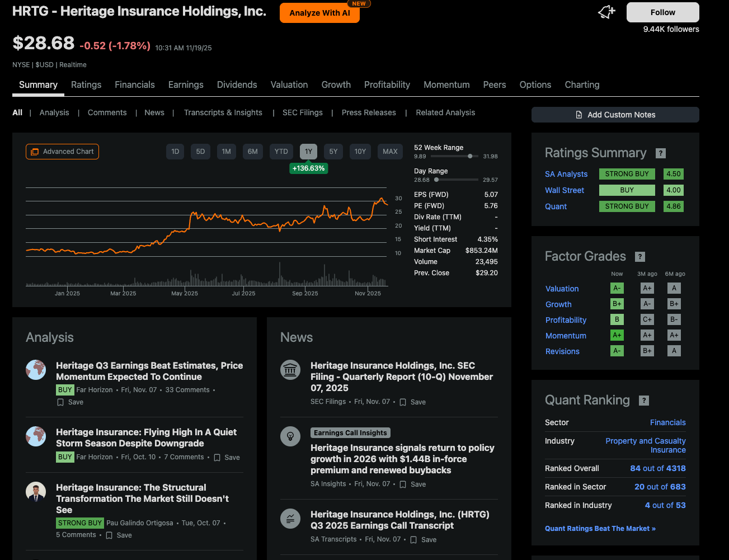Save the policy growth in 2026 news item

(x=412, y=484)
